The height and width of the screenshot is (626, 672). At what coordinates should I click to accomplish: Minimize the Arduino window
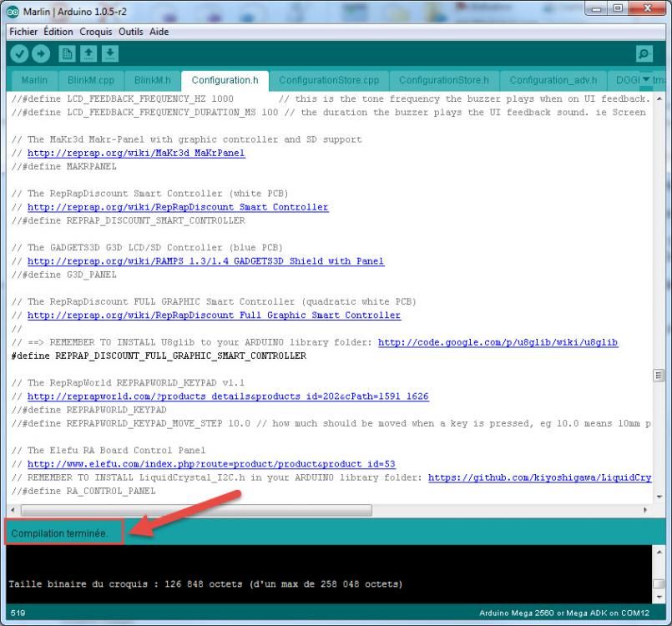pos(597,8)
